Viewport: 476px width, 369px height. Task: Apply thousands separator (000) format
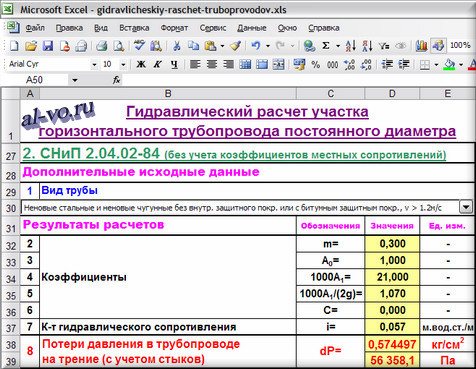click(332, 64)
